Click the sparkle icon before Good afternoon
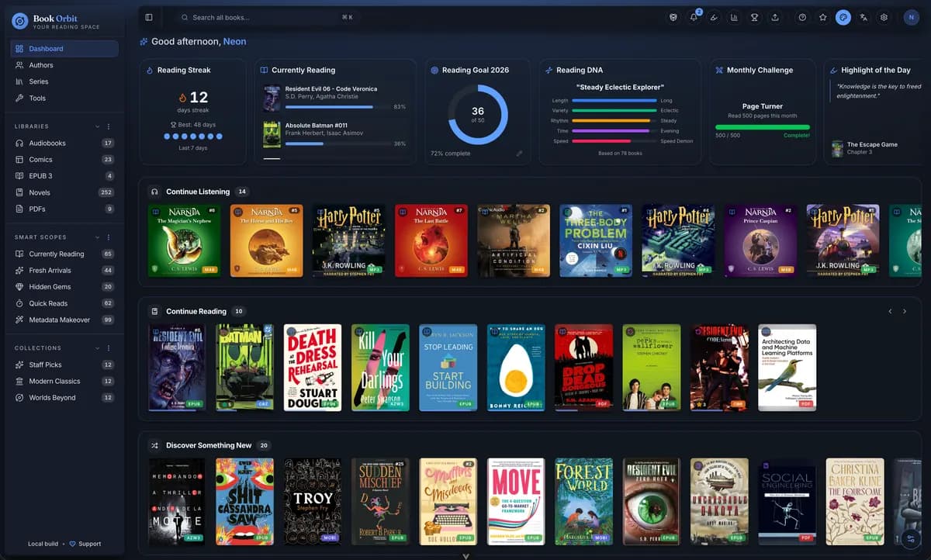Image resolution: width=931 pixels, height=560 pixels. 144,41
